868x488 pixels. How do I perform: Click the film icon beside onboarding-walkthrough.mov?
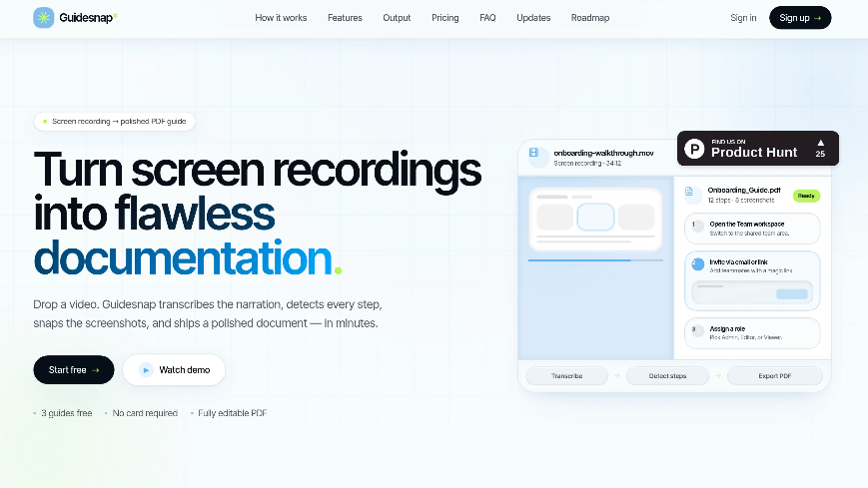click(x=533, y=153)
